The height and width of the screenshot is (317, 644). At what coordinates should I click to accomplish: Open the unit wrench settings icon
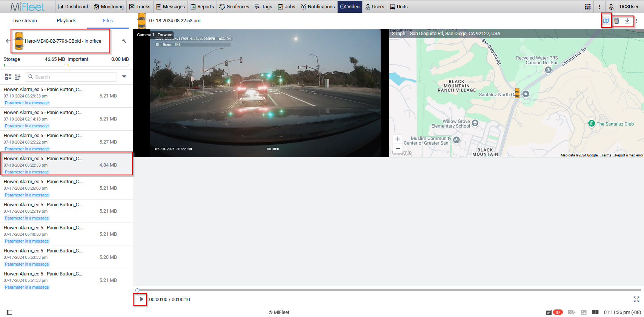pos(124,41)
